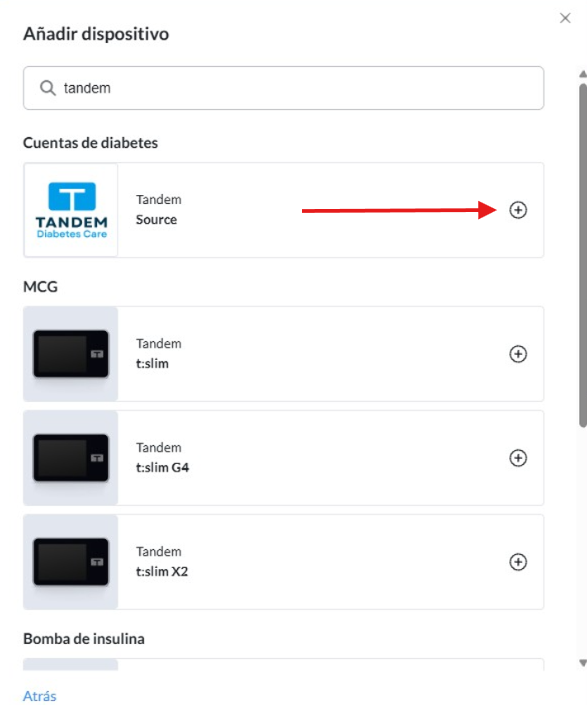Go back with the Atrás link

click(40, 696)
